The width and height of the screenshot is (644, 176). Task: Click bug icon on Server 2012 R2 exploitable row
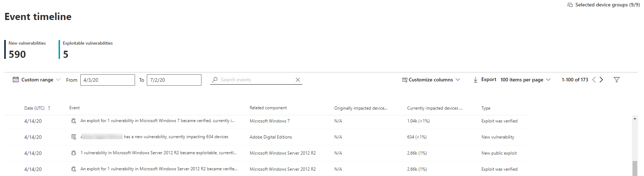click(x=74, y=153)
